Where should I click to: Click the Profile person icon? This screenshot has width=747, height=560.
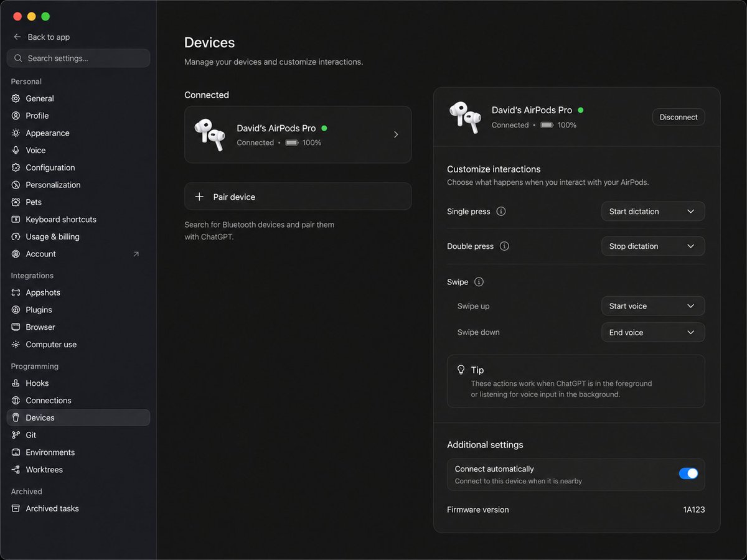[x=16, y=116]
